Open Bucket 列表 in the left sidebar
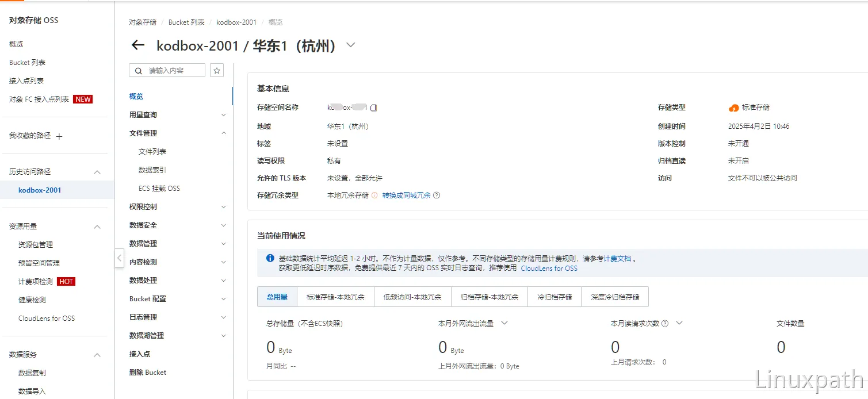The width and height of the screenshot is (868, 399). (x=27, y=63)
